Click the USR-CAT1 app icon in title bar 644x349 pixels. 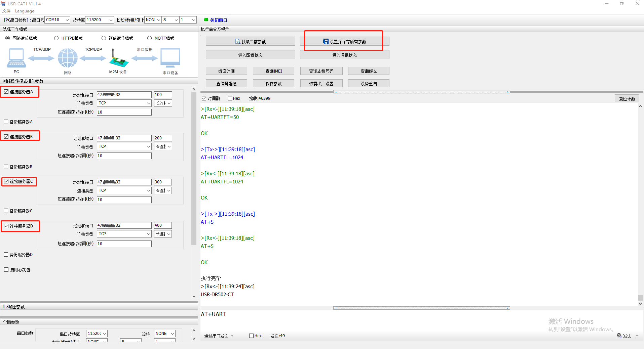3,4
